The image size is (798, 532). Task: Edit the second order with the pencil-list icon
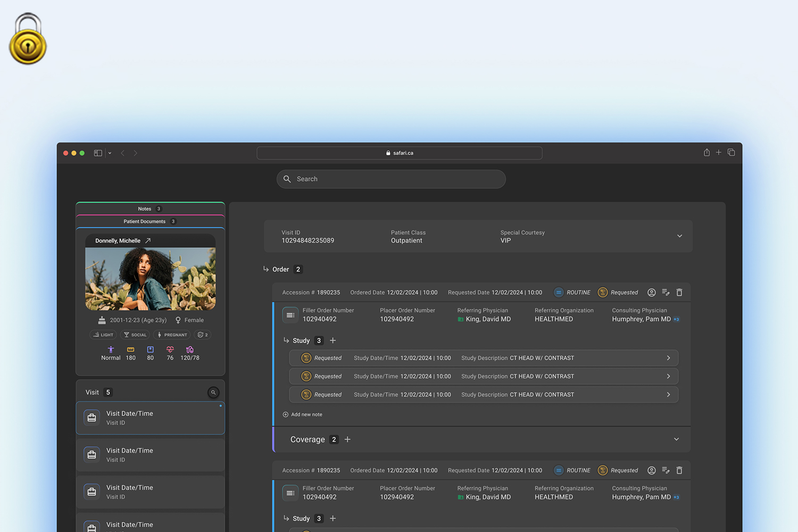coord(666,470)
